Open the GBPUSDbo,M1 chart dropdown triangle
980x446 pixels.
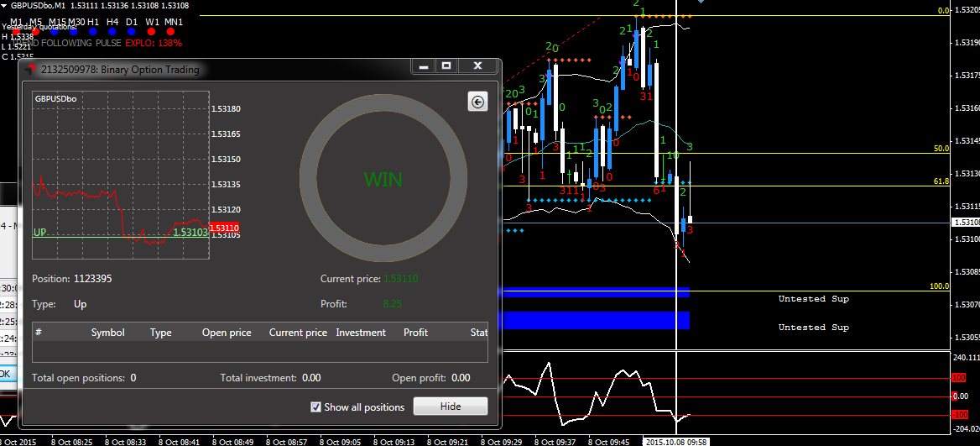pyautogui.click(x=4, y=5)
